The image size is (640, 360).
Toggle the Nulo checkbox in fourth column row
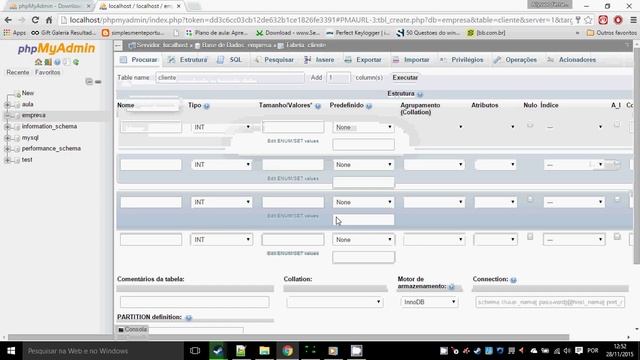point(530,237)
